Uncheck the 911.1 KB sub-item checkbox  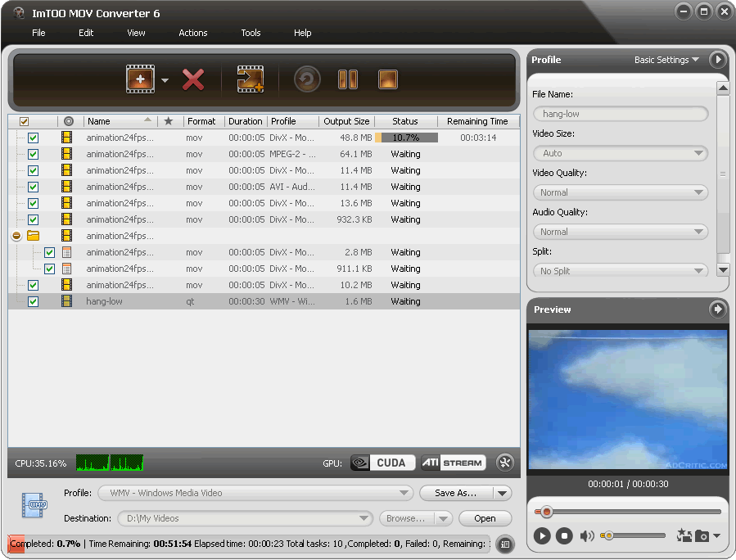pyautogui.click(x=49, y=269)
